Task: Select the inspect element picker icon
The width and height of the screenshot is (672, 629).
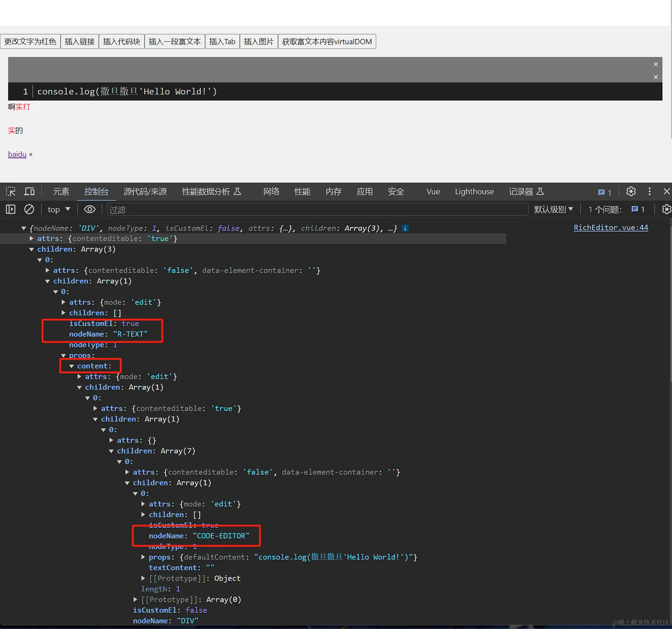Action: click(11, 191)
